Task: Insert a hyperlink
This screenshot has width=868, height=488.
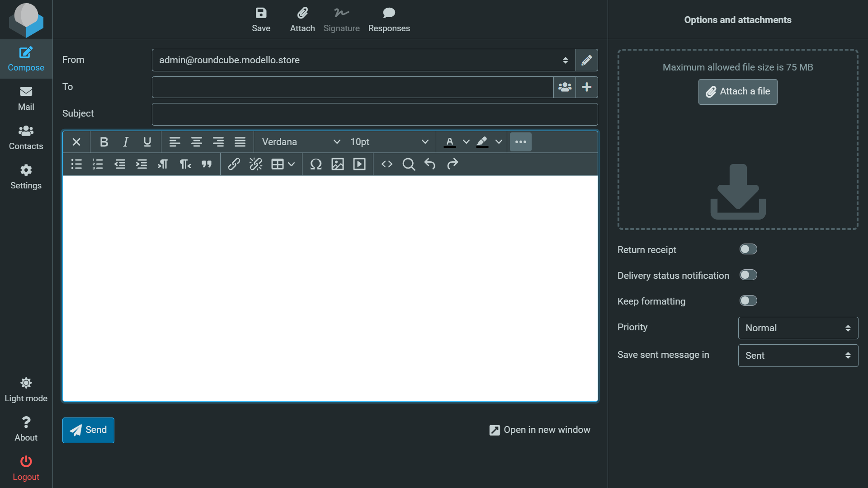Action: click(234, 164)
